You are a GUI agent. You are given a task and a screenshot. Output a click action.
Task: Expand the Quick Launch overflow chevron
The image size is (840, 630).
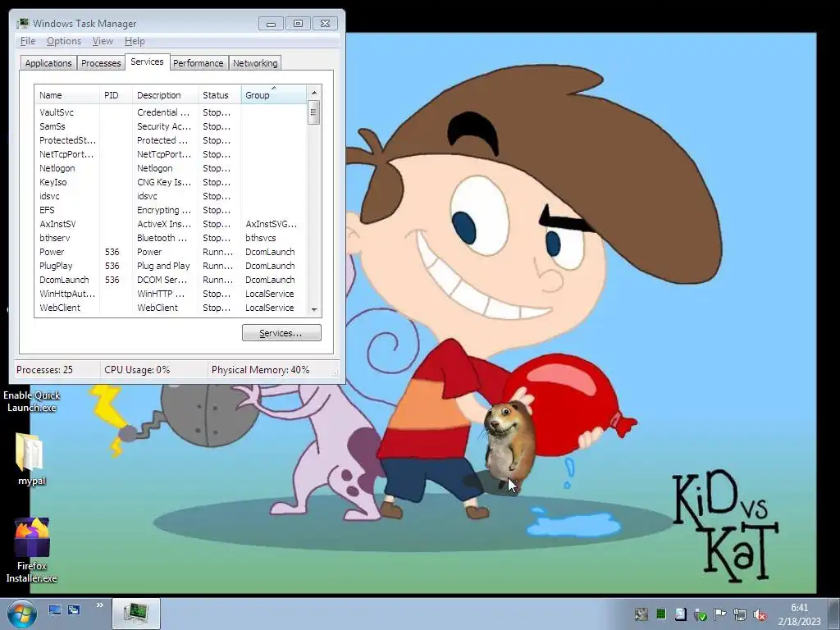point(99,605)
